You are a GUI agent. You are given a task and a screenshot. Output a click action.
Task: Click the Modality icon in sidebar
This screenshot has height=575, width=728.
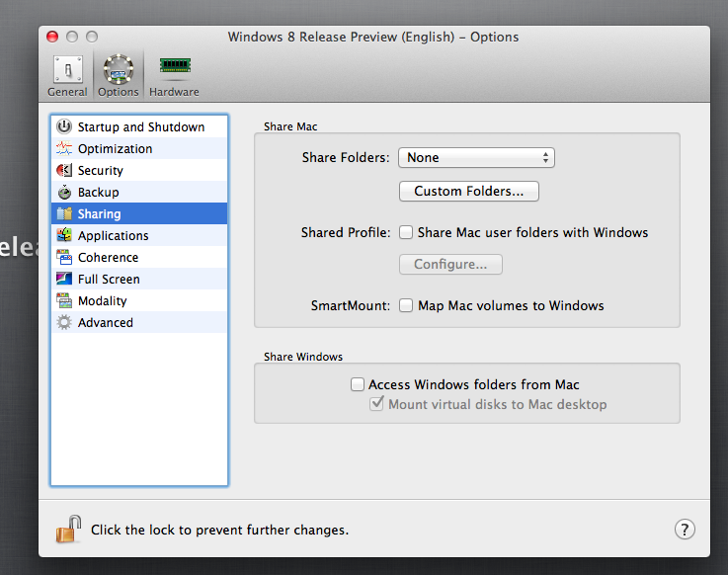pyautogui.click(x=64, y=300)
